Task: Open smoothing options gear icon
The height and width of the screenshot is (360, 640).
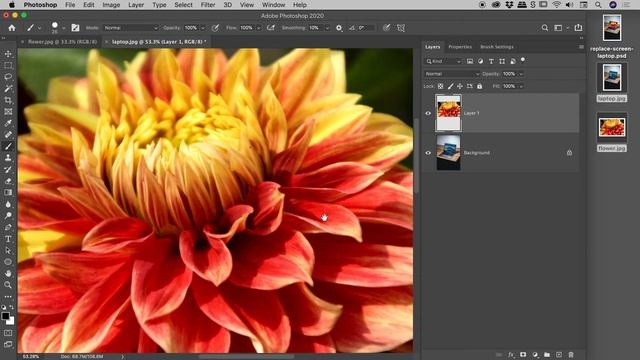Action: point(339,28)
